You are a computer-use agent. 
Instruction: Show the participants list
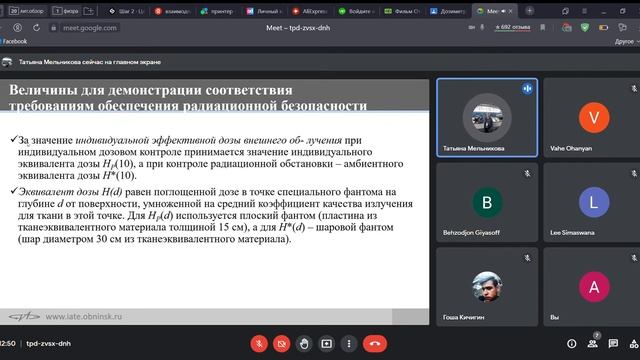coord(592,344)
